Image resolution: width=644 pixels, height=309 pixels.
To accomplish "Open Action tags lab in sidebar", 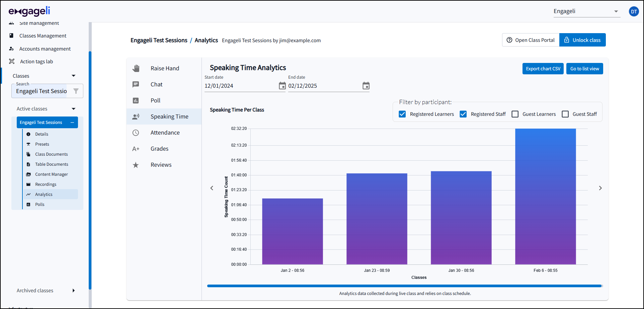I will (36, 62).
